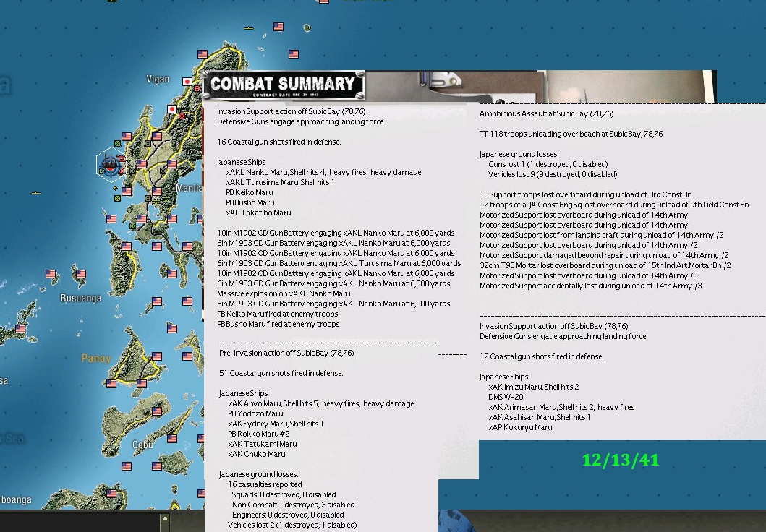Click 'xAK Imizu Maru, Shell hits 2' line
This screenshot has width=766, height=532.
[534, 387]
